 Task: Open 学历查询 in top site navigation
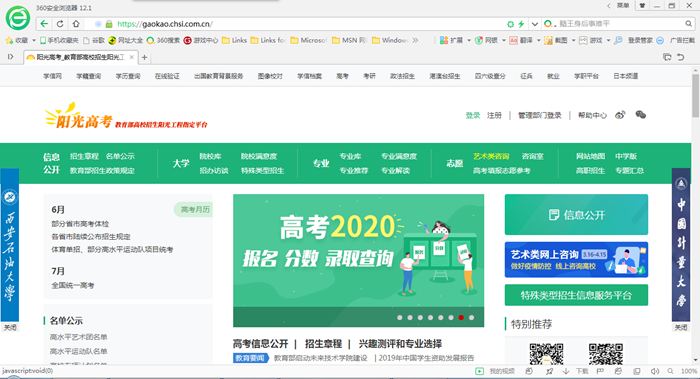(x=128, y=76)
